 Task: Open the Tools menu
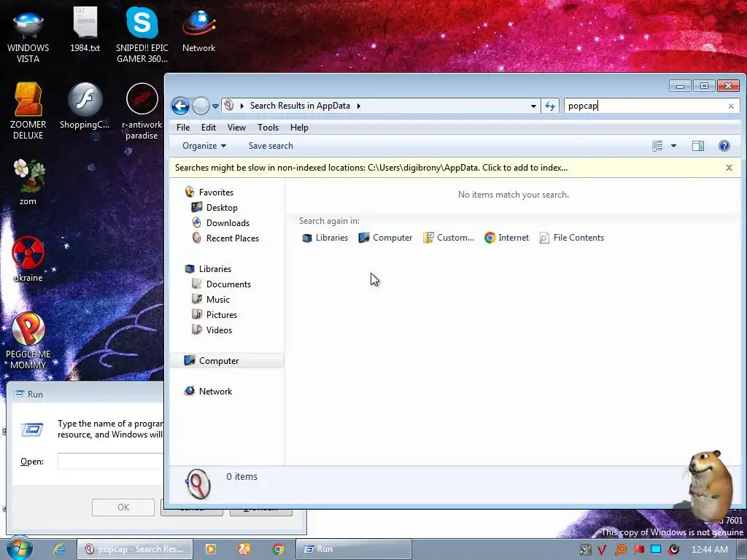pyautogui.click(x=268, y=128)
